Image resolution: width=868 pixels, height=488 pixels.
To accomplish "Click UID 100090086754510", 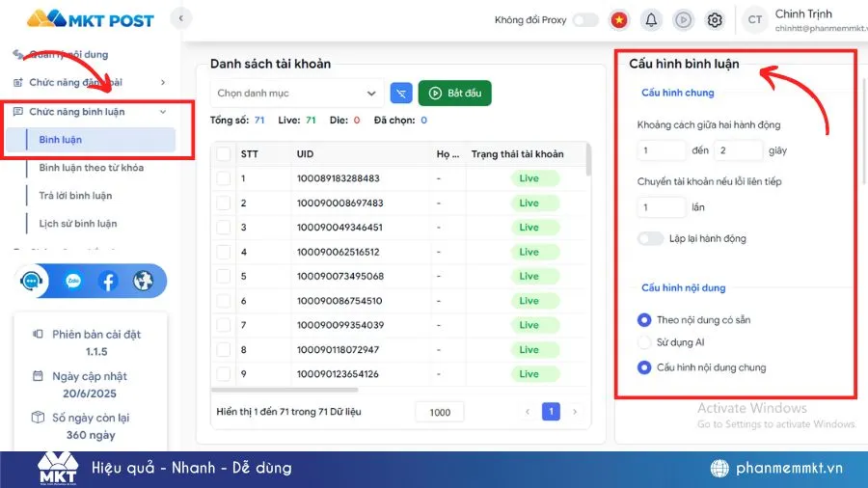I will [x=339, y=301].
